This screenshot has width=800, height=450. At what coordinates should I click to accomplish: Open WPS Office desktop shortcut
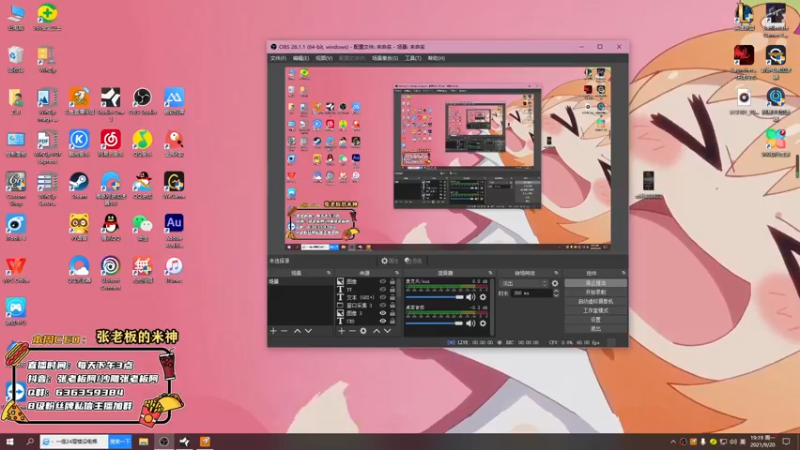pos(16,270)
